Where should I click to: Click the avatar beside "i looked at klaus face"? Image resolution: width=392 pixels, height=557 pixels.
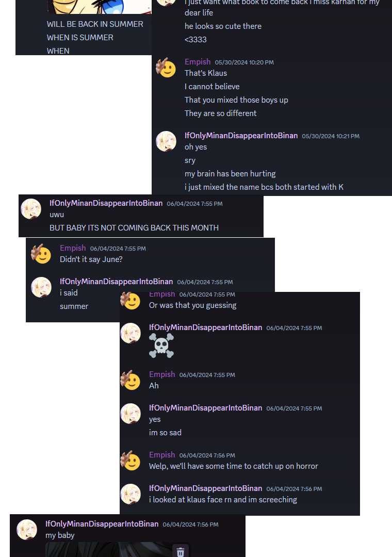[130, 494]
